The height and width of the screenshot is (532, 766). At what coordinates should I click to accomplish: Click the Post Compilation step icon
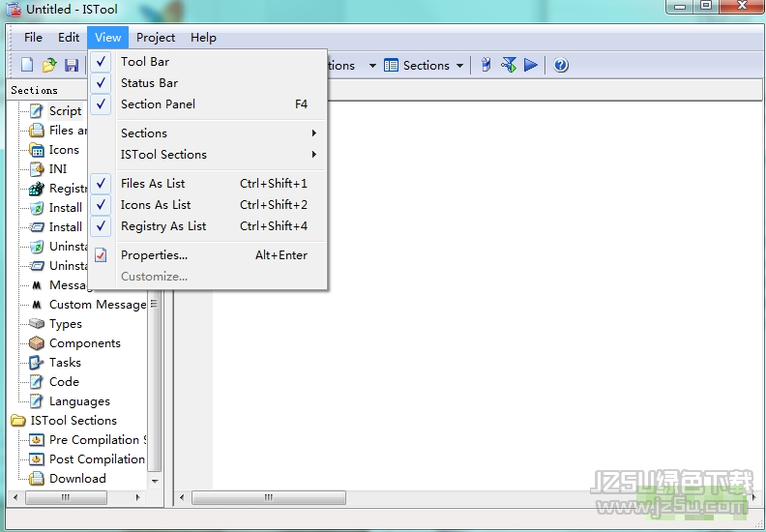(x=36, y=459)
